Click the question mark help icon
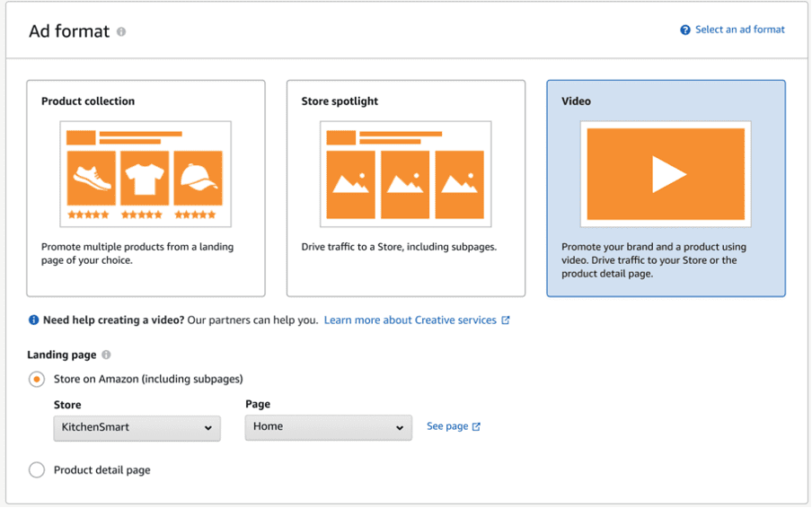Screen dimensions: 812x508 pyautogui.click(x=685, y=31)
